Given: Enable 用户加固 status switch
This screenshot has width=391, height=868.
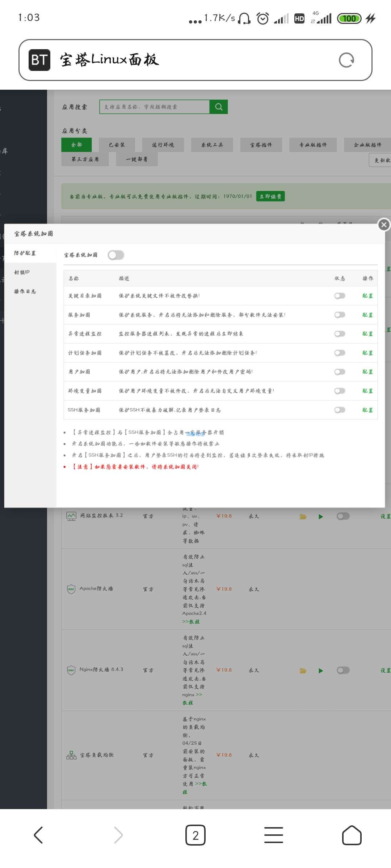Looking at the screenshot, I should tap(340, 372).
